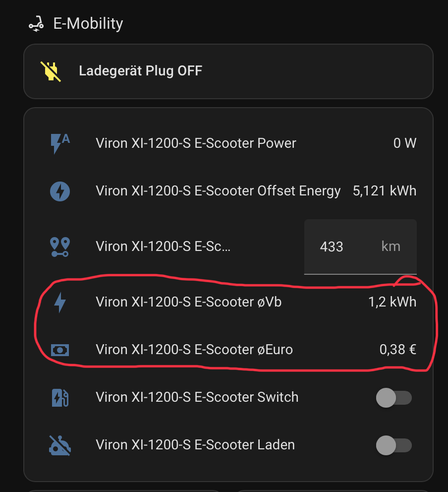Open the Offset Energy entity details
448x492 pixels.
tap(218, 191)
